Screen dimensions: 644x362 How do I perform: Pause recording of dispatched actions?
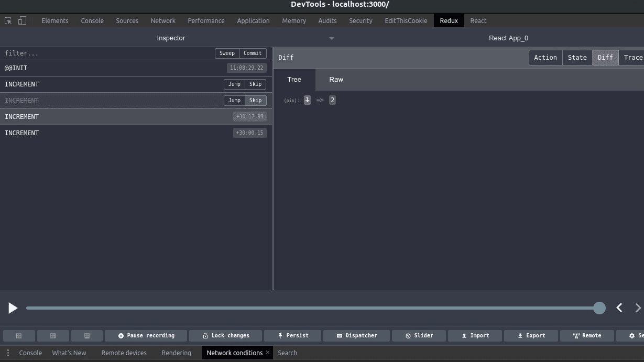[x=147, y=335]
